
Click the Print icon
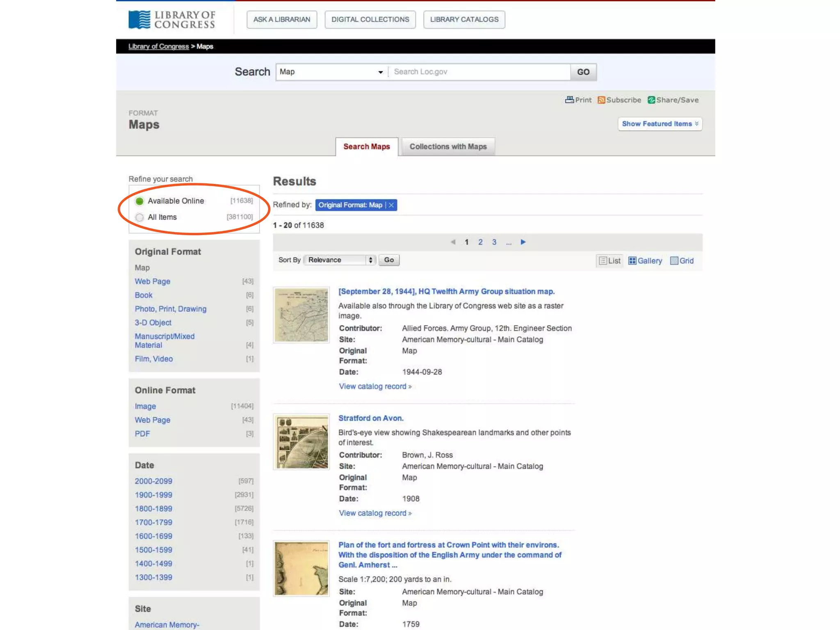(x=569, y=100)
